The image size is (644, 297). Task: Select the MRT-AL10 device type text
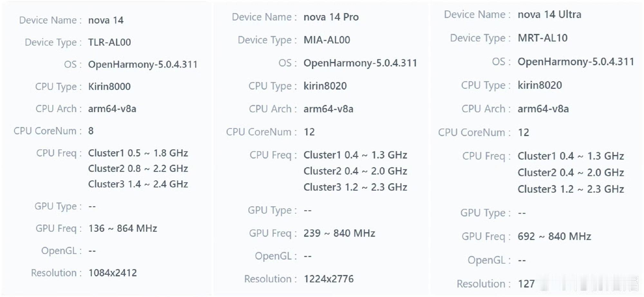pos(543,38)
